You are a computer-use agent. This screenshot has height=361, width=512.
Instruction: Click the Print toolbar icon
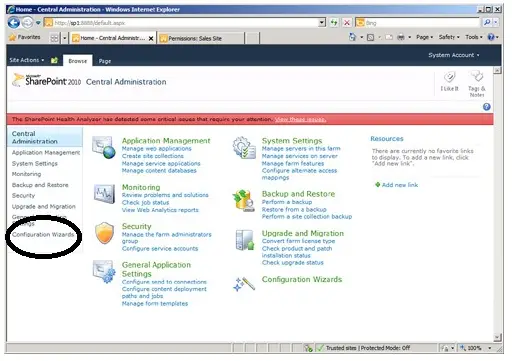401,37
